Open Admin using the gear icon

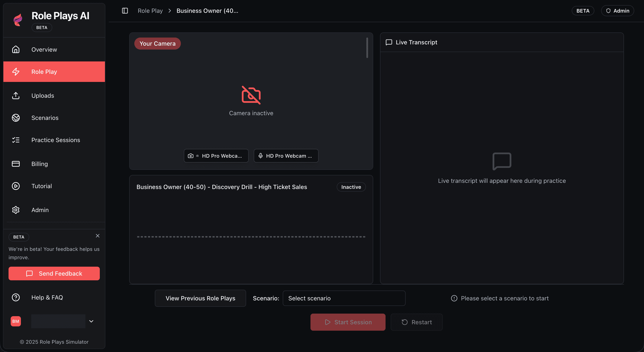tap(16, 210)
